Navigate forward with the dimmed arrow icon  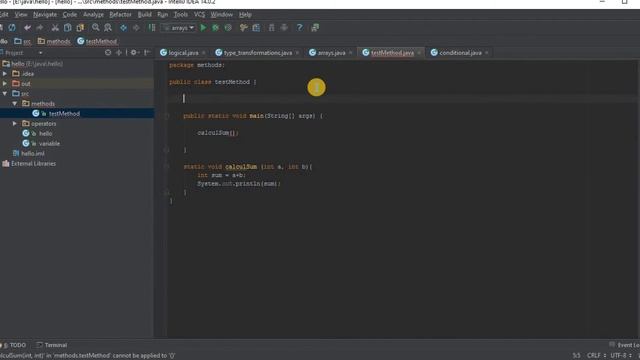[136, 28]
